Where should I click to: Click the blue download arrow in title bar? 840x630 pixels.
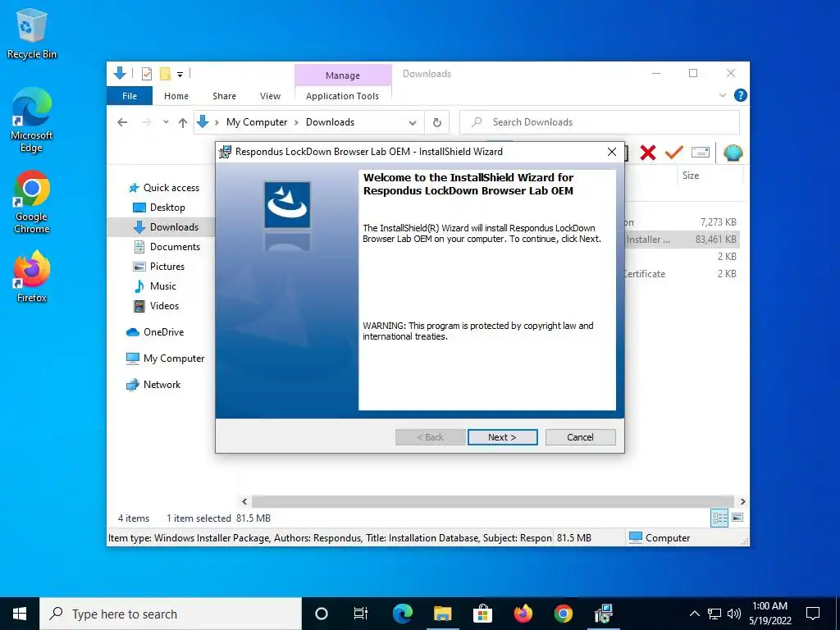point(120,73)
